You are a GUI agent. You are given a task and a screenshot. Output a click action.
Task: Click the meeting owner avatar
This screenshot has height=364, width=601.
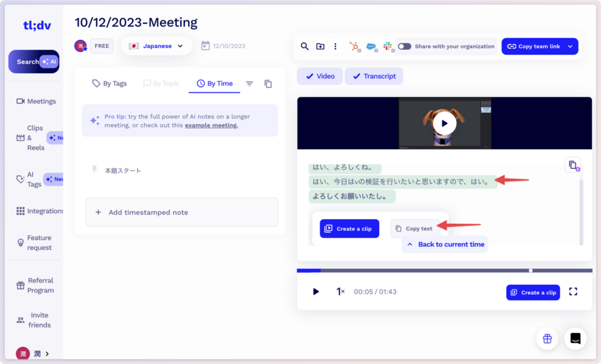point(81,46)
